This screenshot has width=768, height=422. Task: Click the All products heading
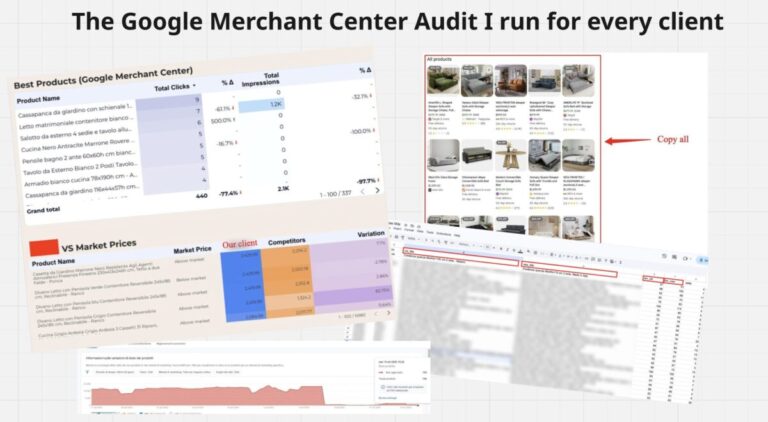tap(439, 59)
